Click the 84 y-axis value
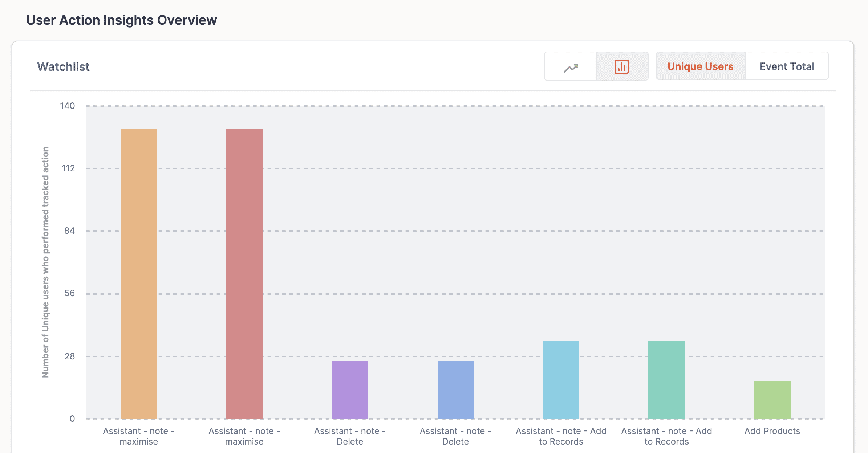Viewport: 868px width, 453px height. click(x=69, y=230)
